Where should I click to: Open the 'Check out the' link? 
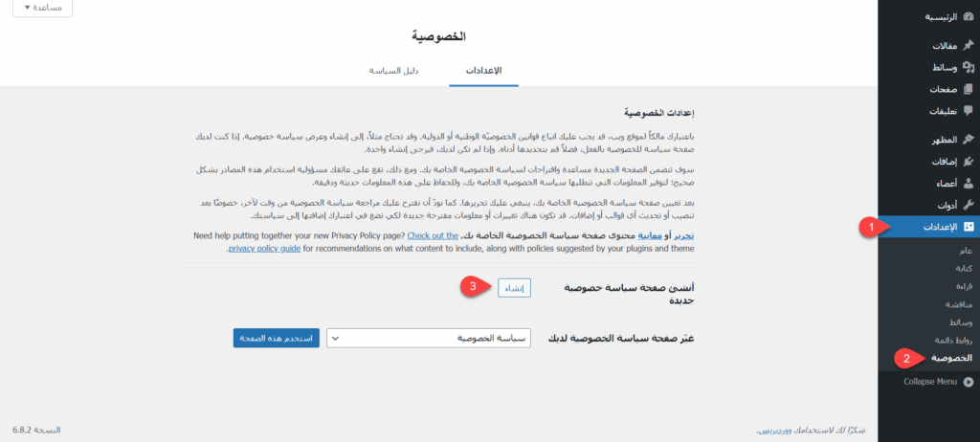[x=434, y=236]
